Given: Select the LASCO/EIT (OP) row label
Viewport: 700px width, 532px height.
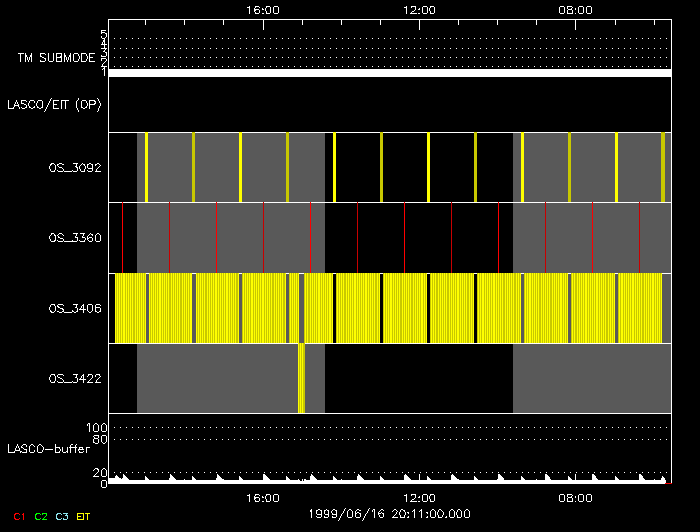Looking at the screenshot, I should coord(54,104).
